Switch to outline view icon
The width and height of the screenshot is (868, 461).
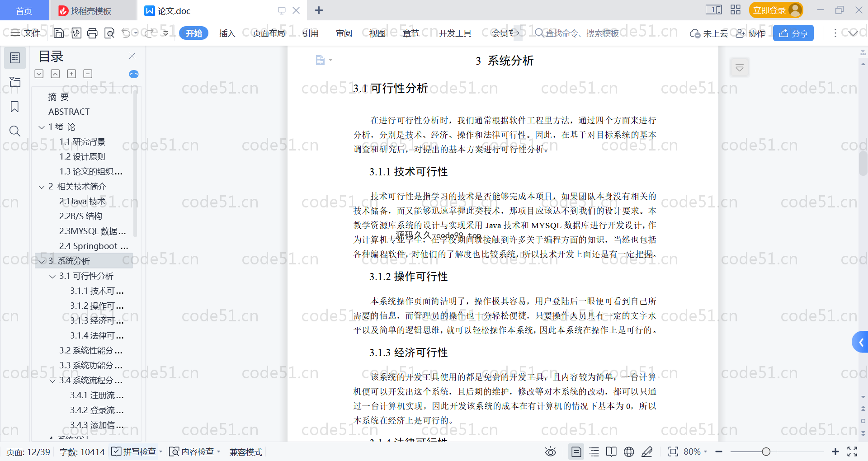point(594,452)
